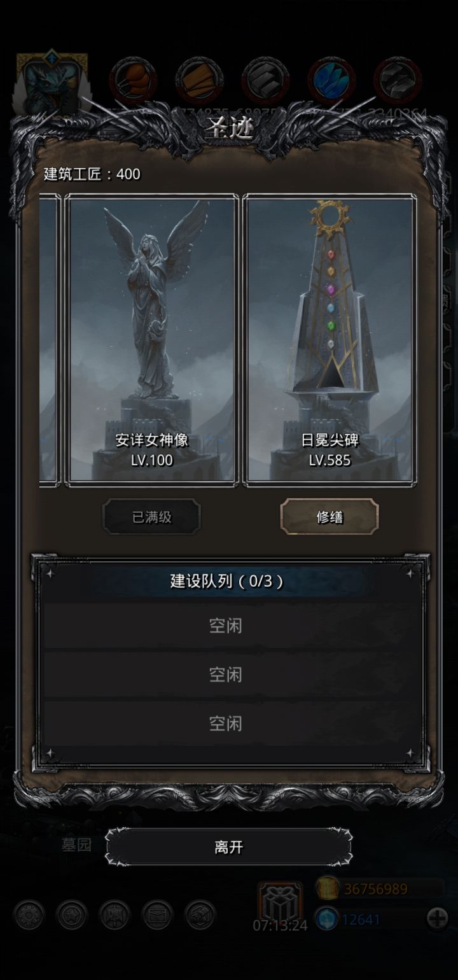Select the meat food resource icon
The width and height of the screenshot is (458, 980).
pos(133,80)
